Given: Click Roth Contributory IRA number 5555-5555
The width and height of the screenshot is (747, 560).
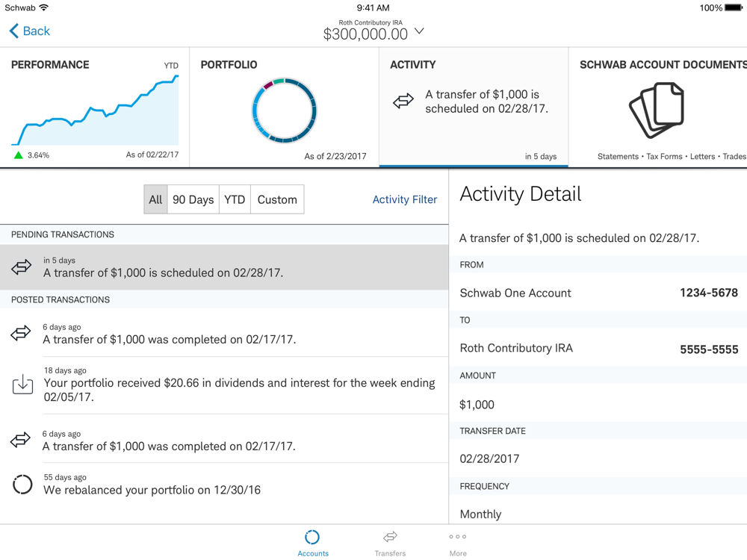Looking at the screenshot, I should coord(709,349).
